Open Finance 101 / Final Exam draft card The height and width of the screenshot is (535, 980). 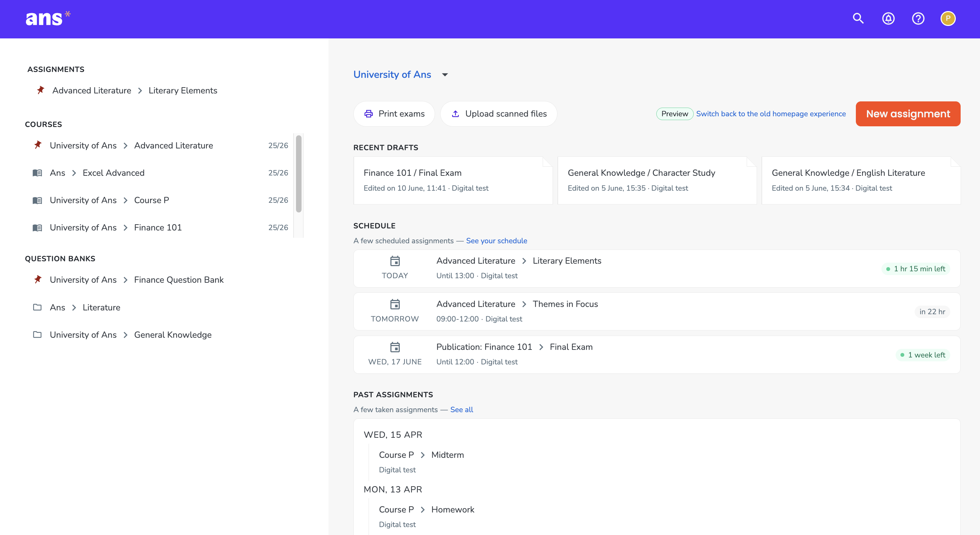click(x=453, y=181)
